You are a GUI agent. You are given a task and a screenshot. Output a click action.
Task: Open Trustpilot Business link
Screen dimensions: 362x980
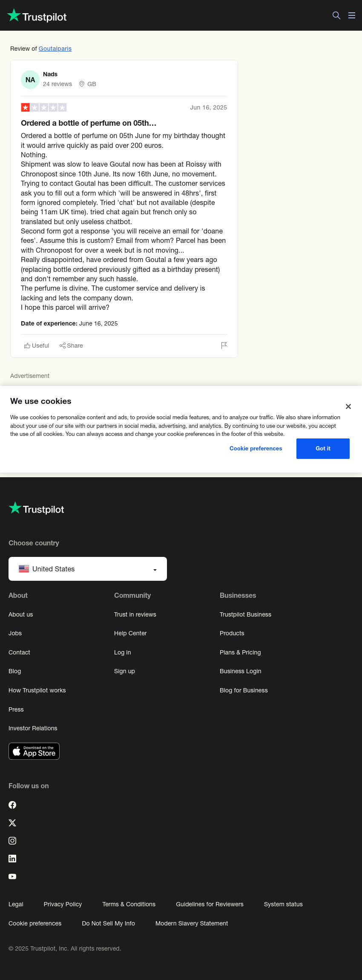(x=245, y=614)
